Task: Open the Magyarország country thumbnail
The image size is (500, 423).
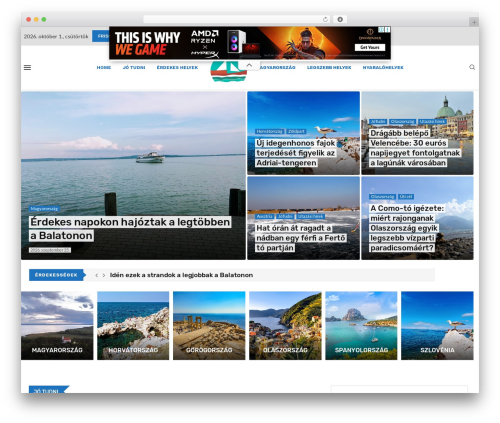Action: click(57, 326)
